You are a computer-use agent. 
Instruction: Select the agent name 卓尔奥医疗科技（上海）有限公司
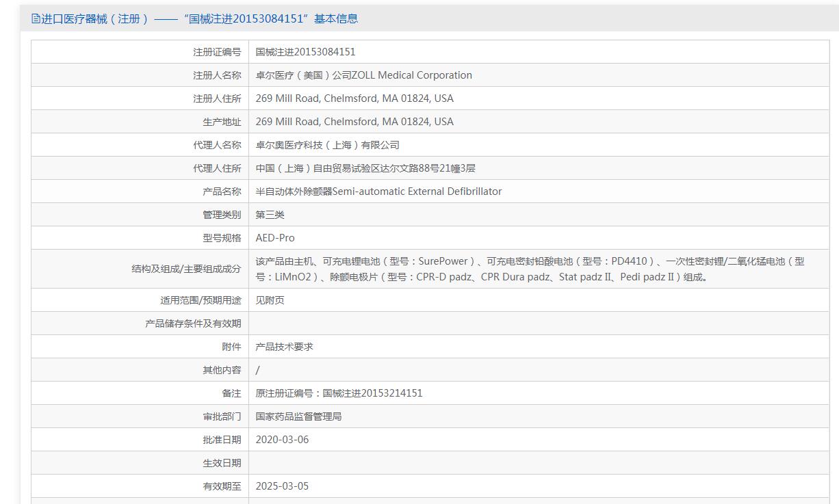coord(327,145)
